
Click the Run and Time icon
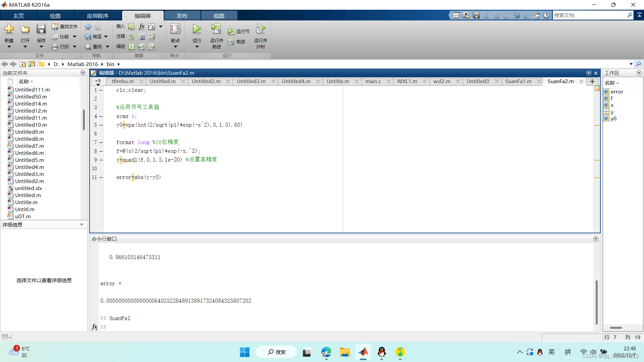pos(261,29)
